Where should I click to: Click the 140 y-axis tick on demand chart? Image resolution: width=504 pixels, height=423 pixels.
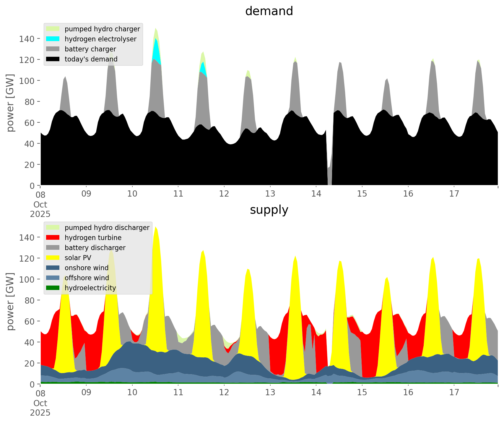[27, 39]
